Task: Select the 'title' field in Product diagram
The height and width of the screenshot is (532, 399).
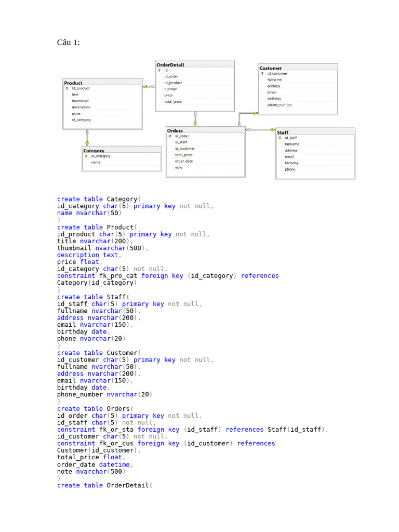Action: [x=75, y=95]
